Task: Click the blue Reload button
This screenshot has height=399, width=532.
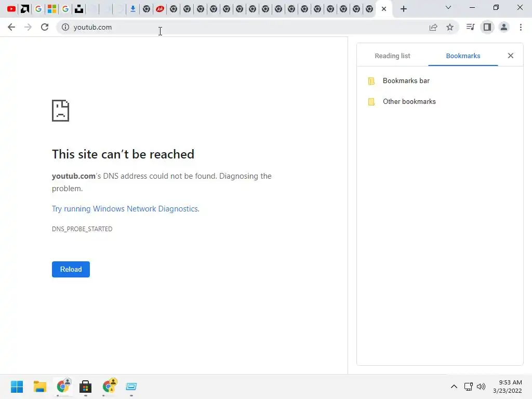Action: pos(71,270)
